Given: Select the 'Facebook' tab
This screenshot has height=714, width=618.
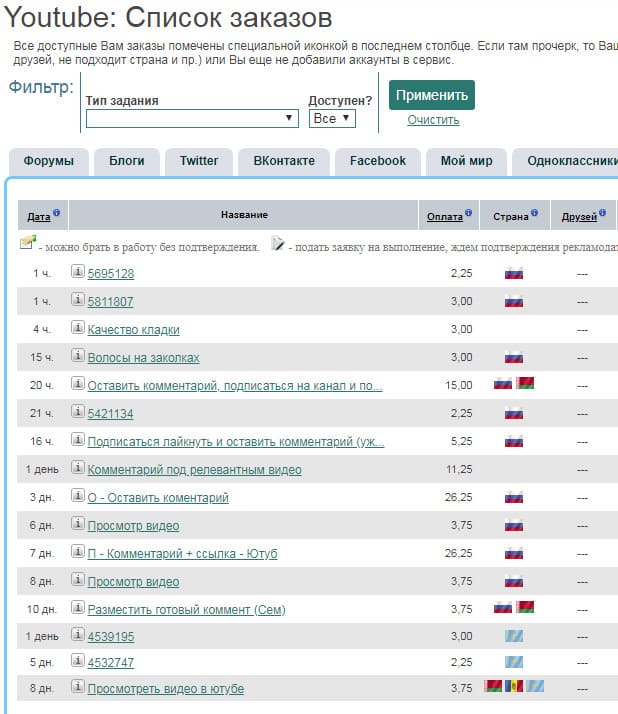Looking at the screenshot, I should pos(378,161).
